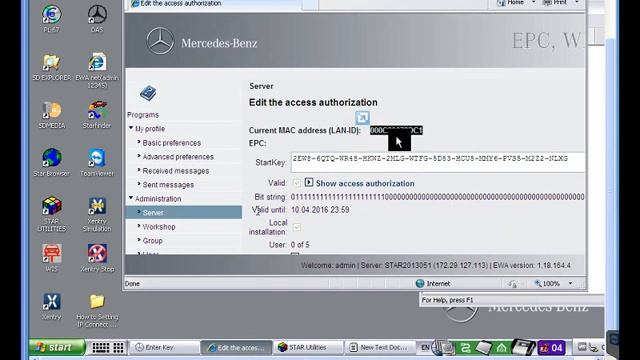Open Received messages in sidebar

click(176, 171)
